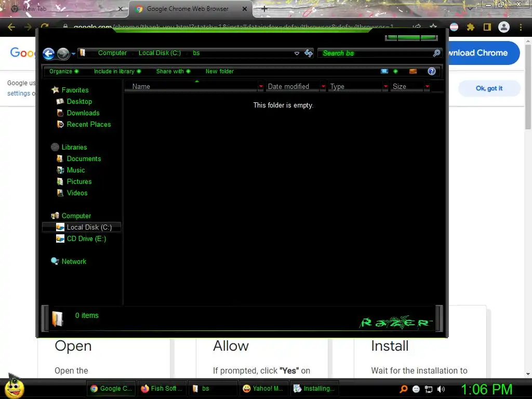Image resolution: width=532 pixels, height=399 pixels.
Task: Click the Search bs input field
Action: tap(375, 54)
